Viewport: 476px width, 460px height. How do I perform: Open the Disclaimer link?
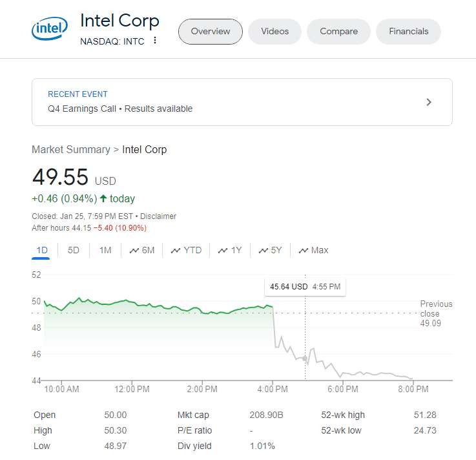[158, 216]
